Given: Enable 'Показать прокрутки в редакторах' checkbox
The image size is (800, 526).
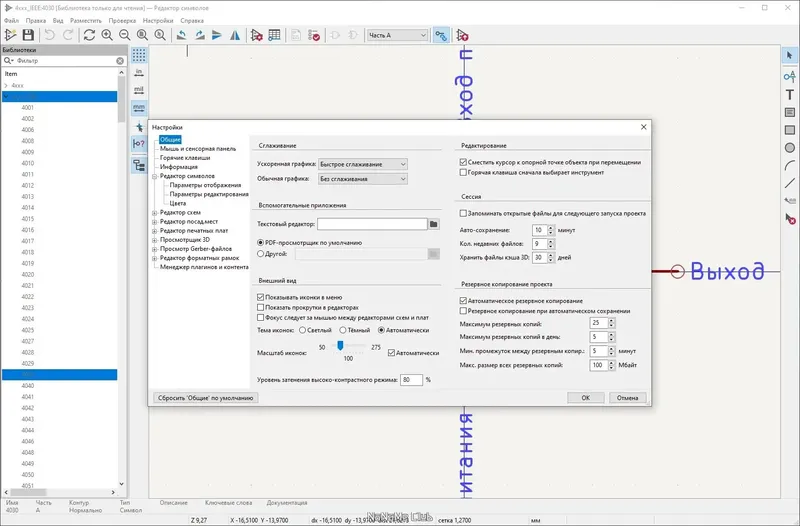Looking at the screenshot, I should click(x=261, y=308).
